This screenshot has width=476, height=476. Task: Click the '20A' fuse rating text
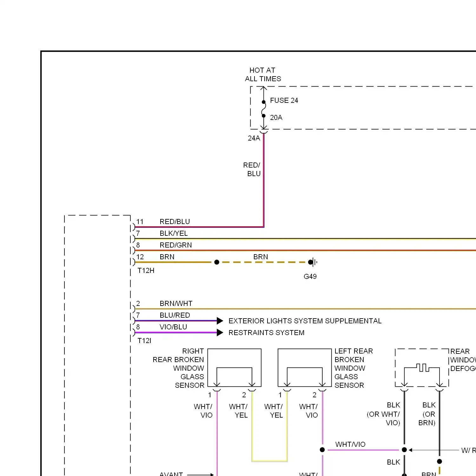click(276, 118)
